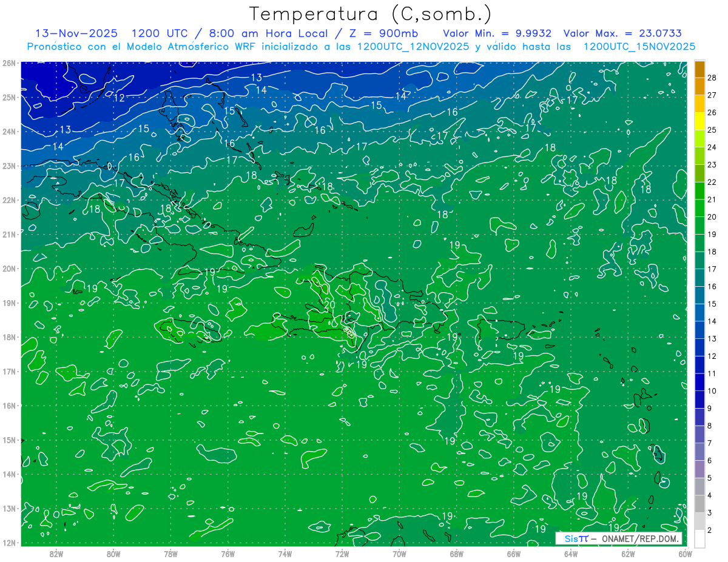Click the color scale label '28'
Screen dimensions: 728x562
pyautogui.click(x=712, y=78)
